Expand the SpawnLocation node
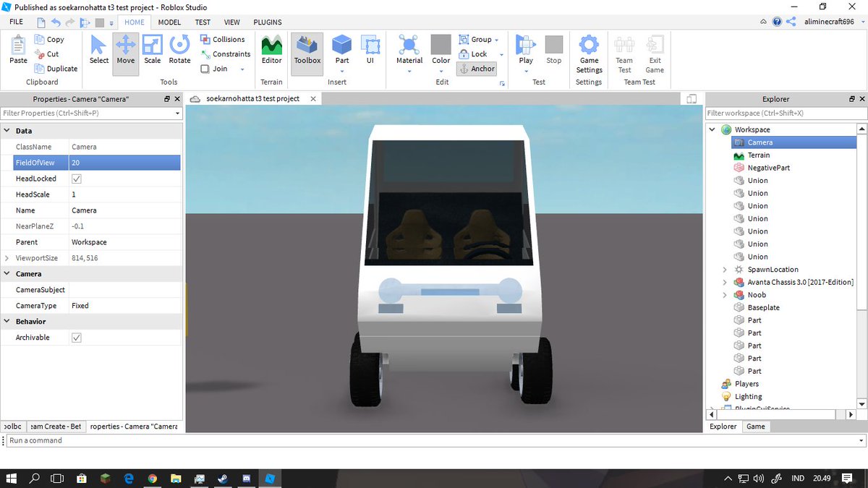This screenshot has height=488, width=868. coord(726,269)
